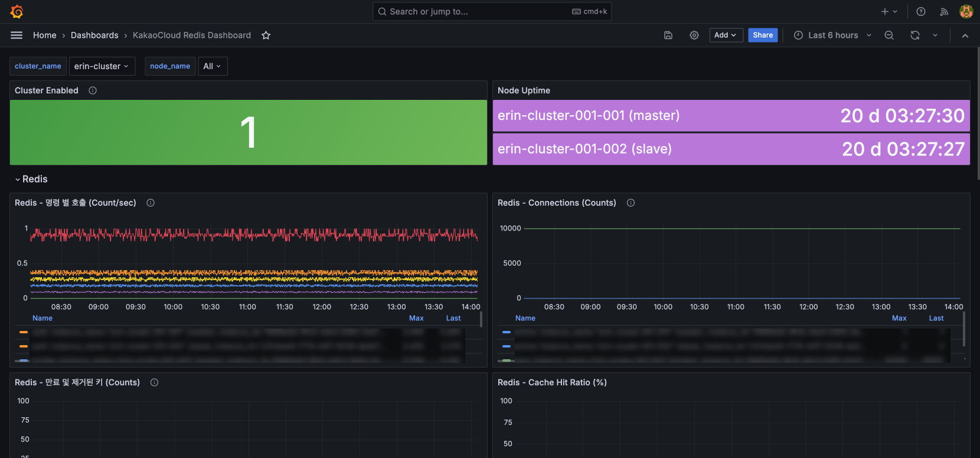Open Cluster Enabled panel title
Viewport: 980px width, 458px height.
coord(47,90)
